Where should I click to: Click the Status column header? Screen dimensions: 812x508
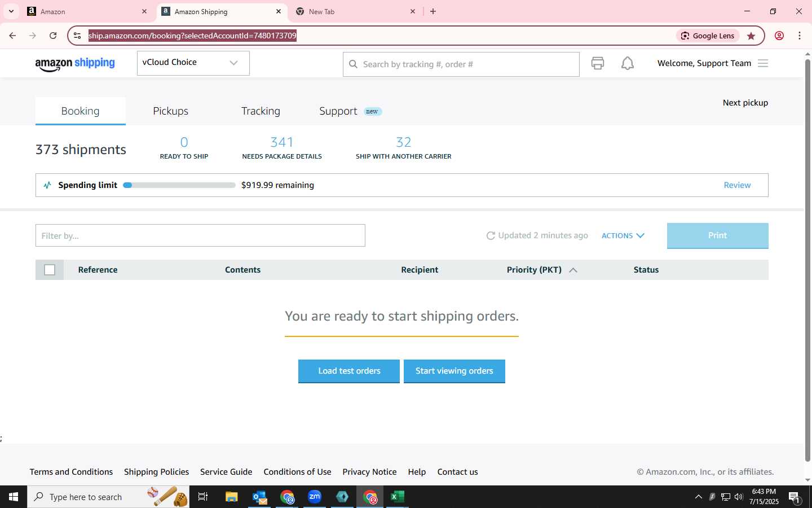646,270
